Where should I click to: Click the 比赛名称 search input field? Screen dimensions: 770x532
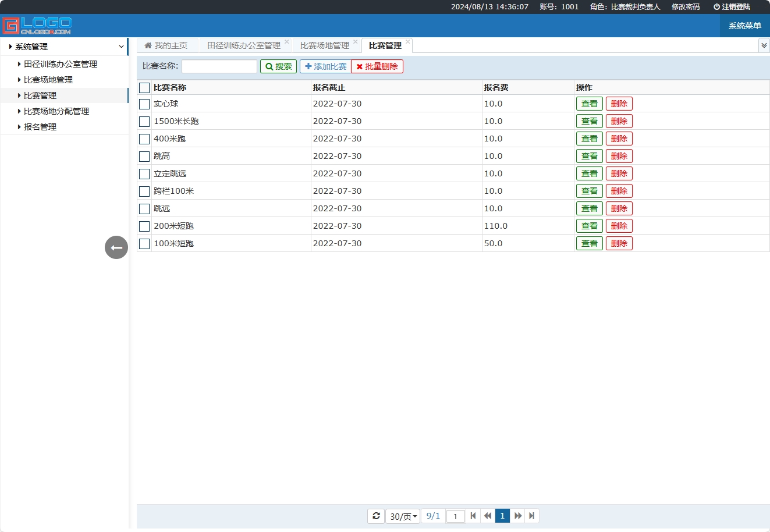(219, 66)
